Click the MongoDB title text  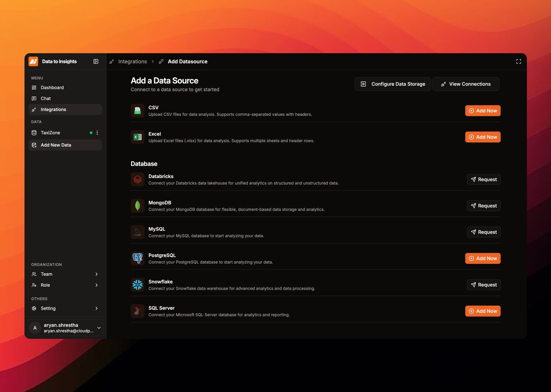coord(160,203)
